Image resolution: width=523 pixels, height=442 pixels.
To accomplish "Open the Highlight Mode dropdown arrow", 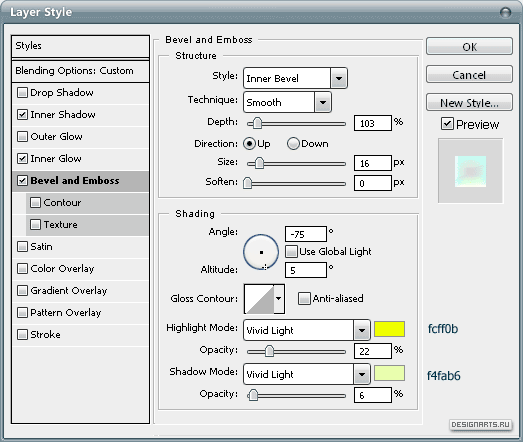I will point(361,330).
